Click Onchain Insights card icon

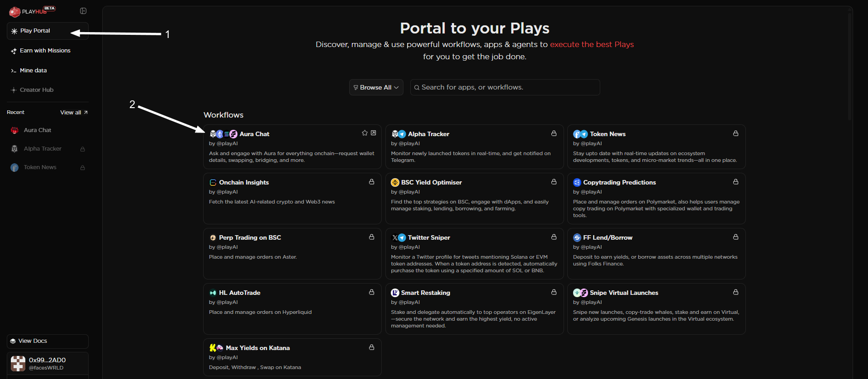(x=213, y=183)
